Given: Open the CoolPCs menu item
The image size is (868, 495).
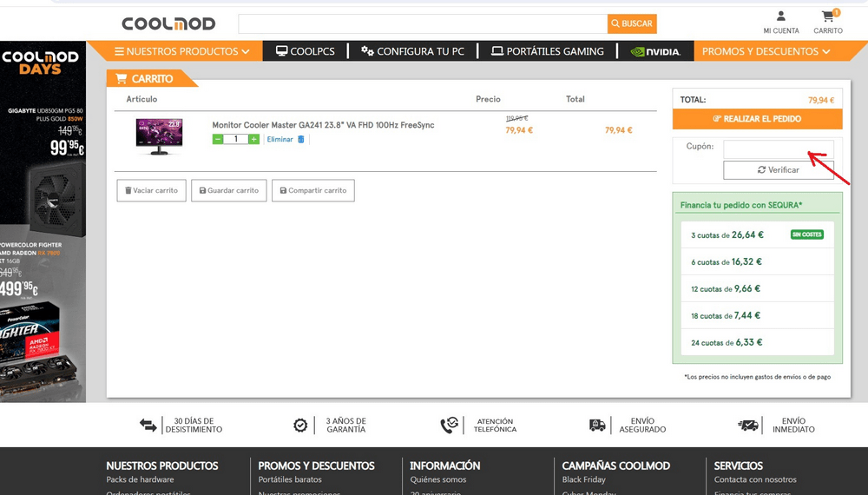Looking at the screenshot, I should click(306, 51).
